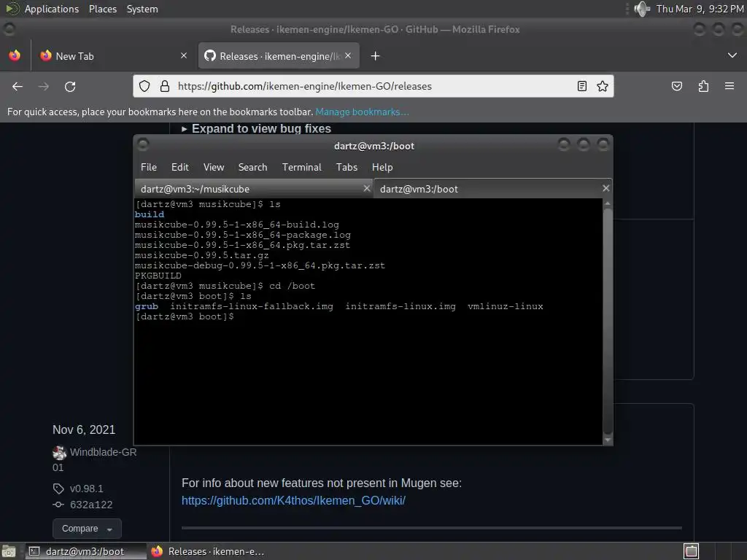
Task: Open Applications menu in top panel
Action: coord(52,9)
